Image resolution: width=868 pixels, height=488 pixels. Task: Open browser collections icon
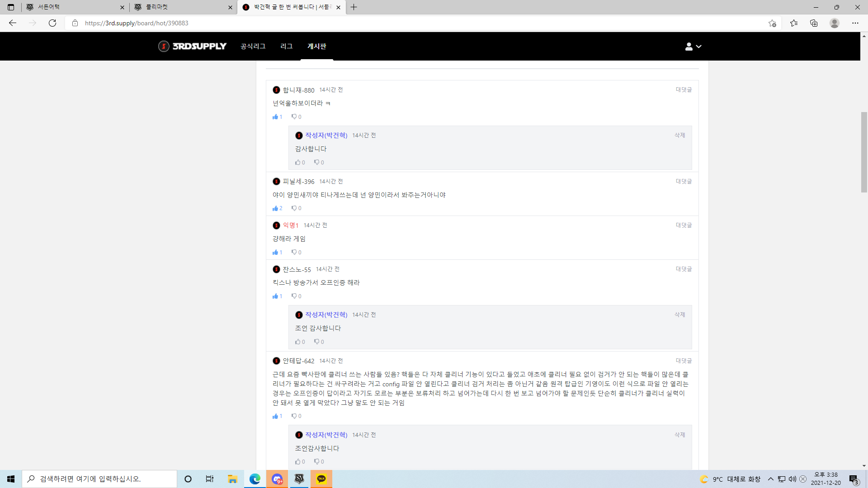(x=814, y=23)
